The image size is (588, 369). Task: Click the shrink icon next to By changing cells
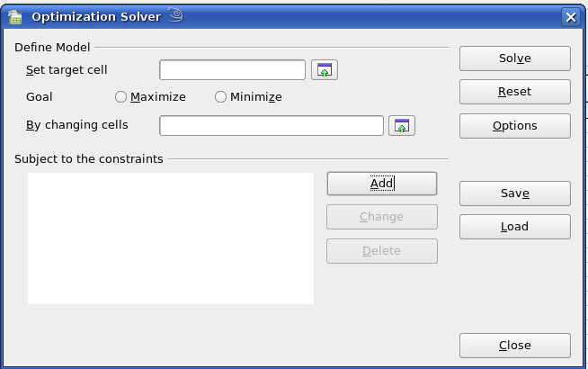tap(402, 125)
